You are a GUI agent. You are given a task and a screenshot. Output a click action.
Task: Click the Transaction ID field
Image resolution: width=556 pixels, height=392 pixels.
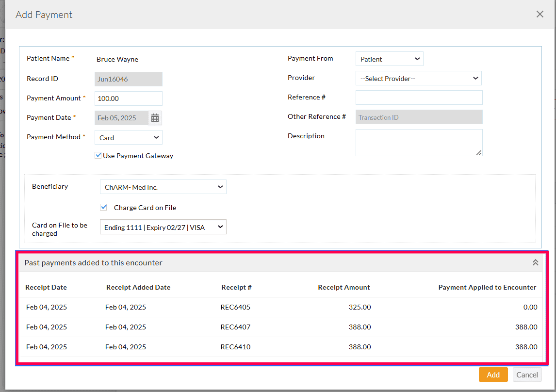pos(418,117)
